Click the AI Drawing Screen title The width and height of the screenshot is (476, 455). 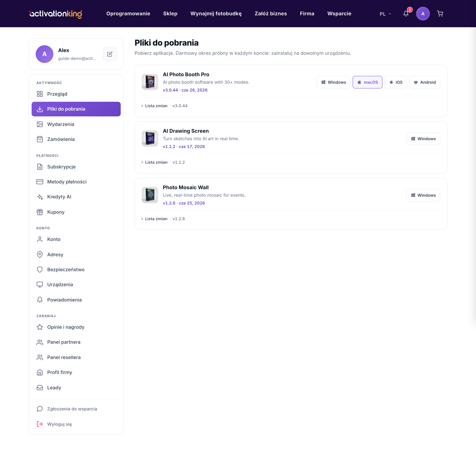click(x=186, y=131)
